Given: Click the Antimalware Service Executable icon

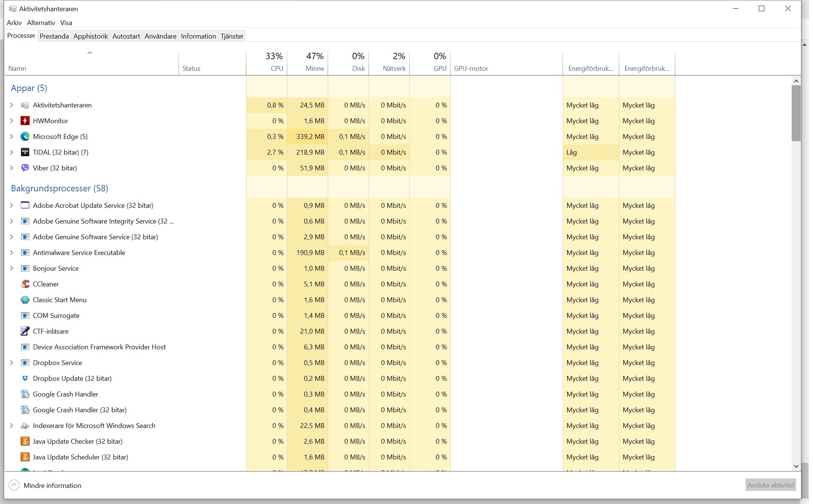Looking at the screenshot, I should pyautogui.click(x=25, y=253).
